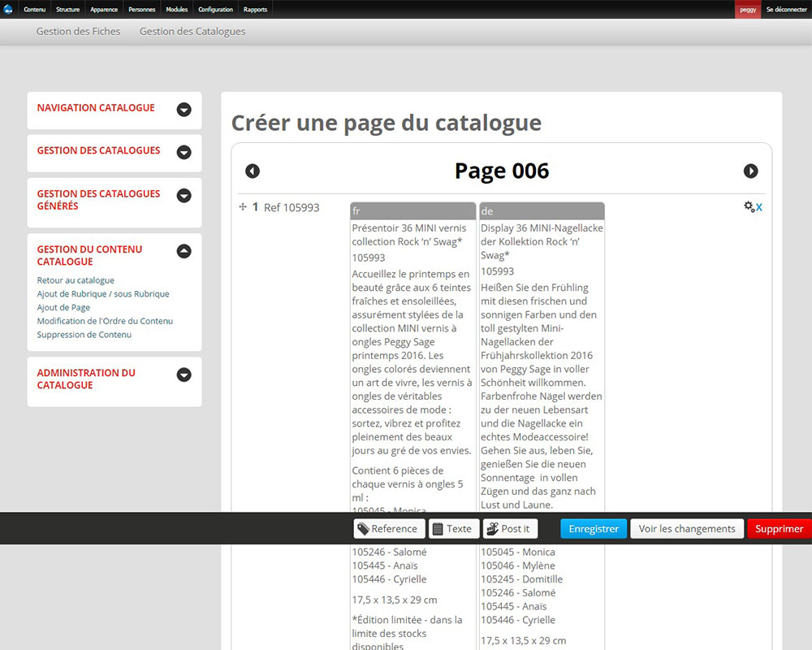The width and height of the screenshot is (812, 650).
Task: Click Voir les changements button
Action: (687, 529)
